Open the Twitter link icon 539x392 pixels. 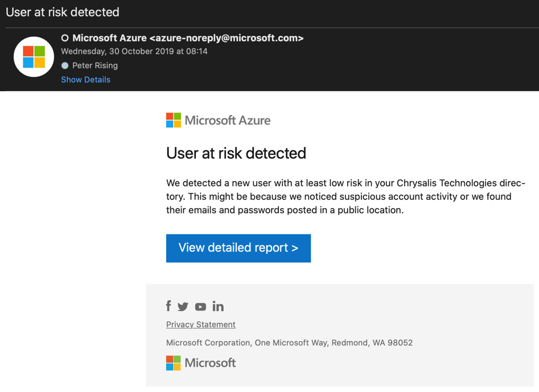pyautogui.click(x=183, y=307)
